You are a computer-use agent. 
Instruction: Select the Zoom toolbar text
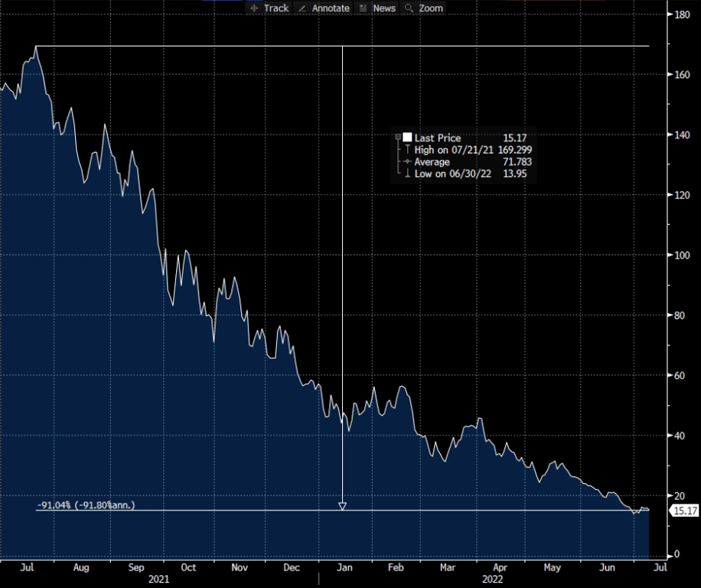(431, 8)
